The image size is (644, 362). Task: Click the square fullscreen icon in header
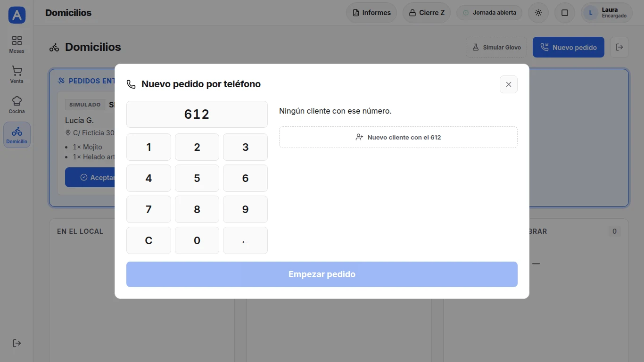tap(565, 13)
